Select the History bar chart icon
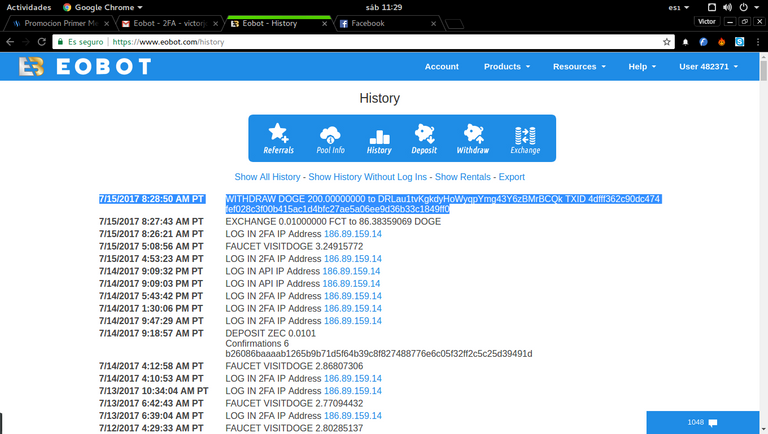 379,139
